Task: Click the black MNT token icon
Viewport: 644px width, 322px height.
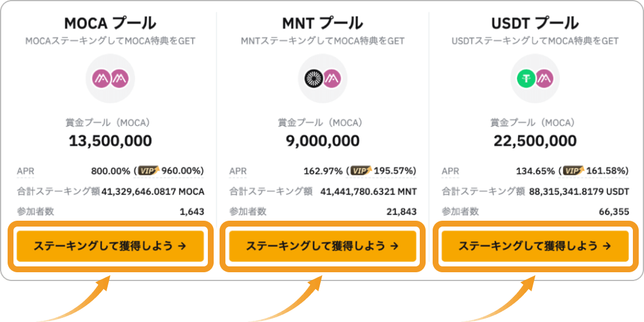Action: (314, 78)
